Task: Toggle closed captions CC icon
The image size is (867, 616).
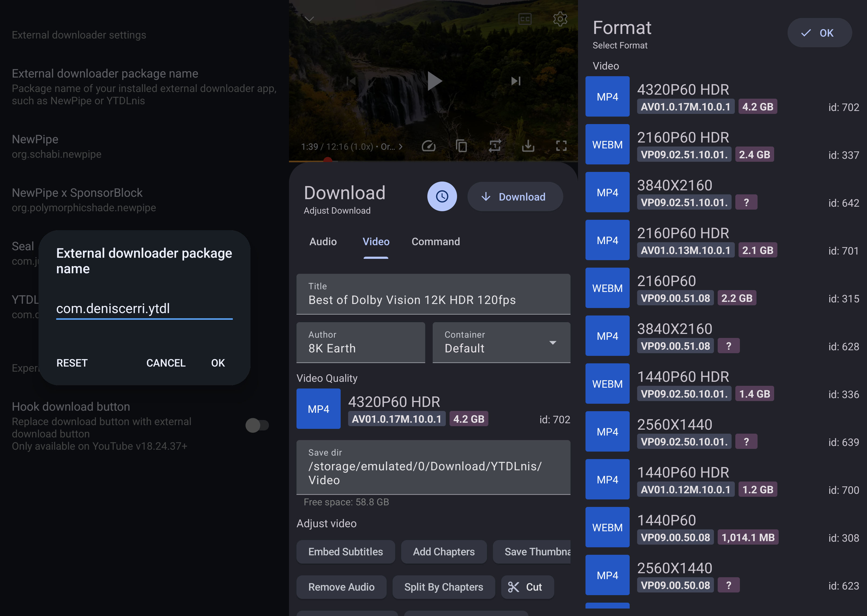Action: pos(525,19)
